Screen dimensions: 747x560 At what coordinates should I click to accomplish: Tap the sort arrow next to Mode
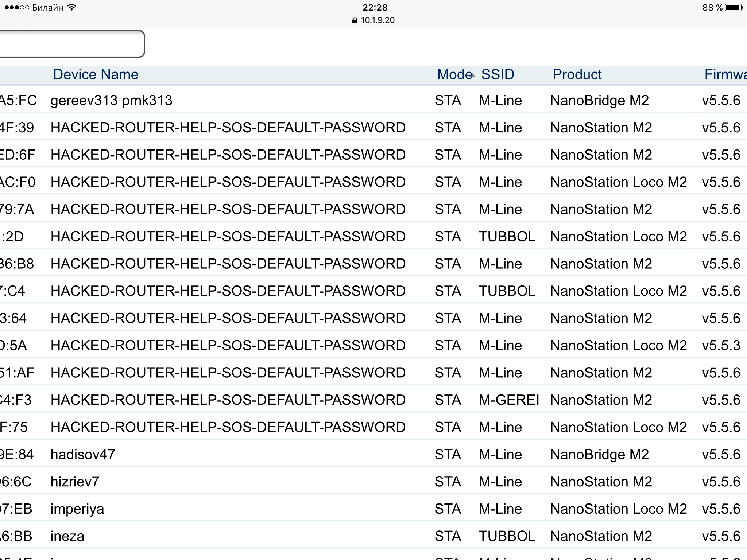(473, 76)
